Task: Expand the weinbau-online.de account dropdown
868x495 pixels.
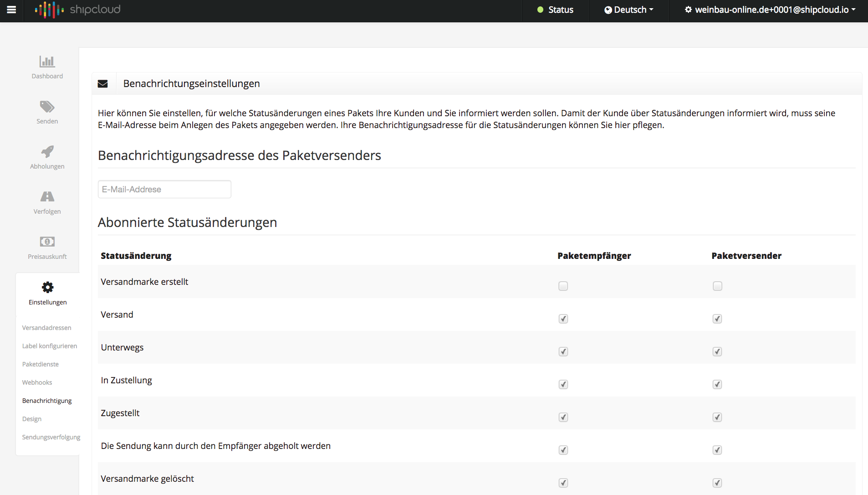Action: point(770,10)
